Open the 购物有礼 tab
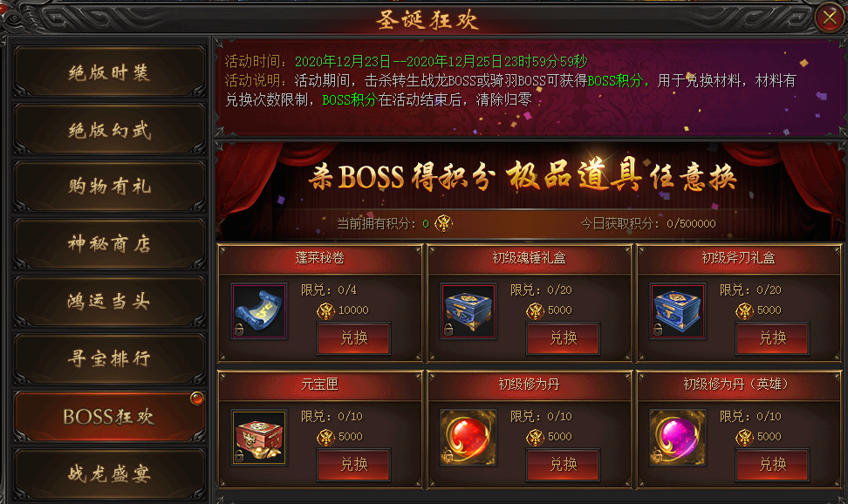The width and height of the screenshot is (848, 504). click(109, 187)
